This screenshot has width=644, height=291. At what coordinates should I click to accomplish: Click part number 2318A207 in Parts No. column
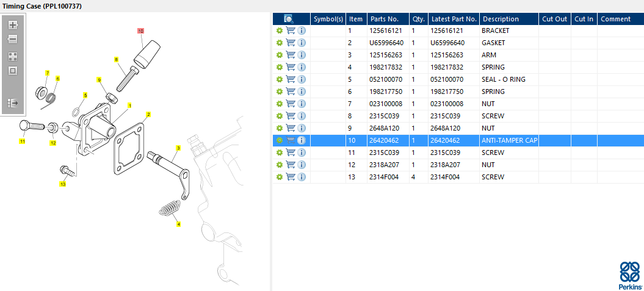pyautogui.click(x=388, y=165)
